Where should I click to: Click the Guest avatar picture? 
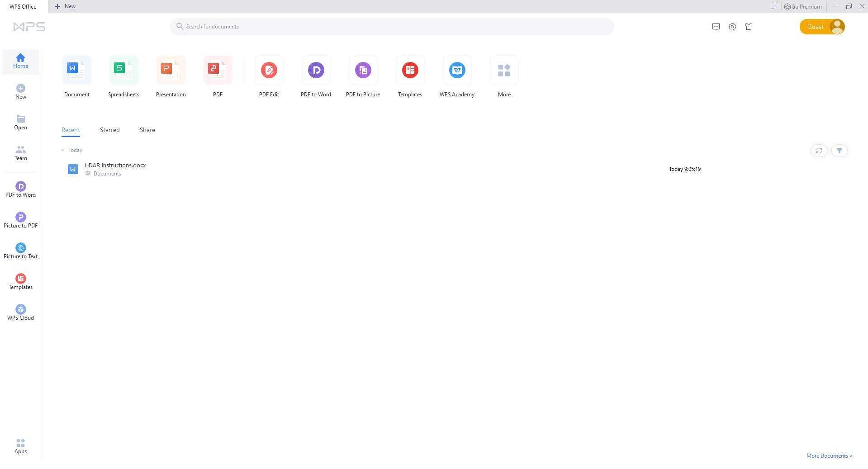837,27
